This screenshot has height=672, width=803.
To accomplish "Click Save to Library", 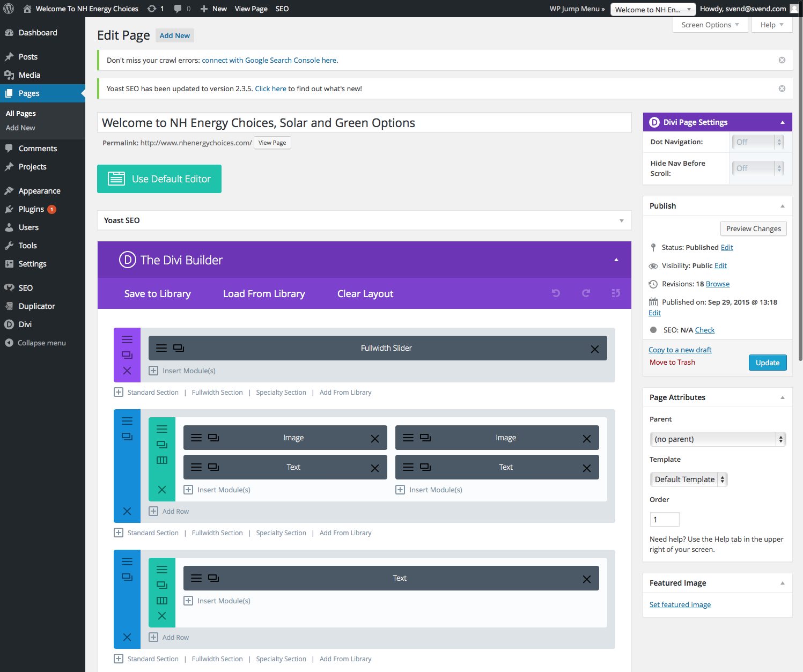I will 158,293.
